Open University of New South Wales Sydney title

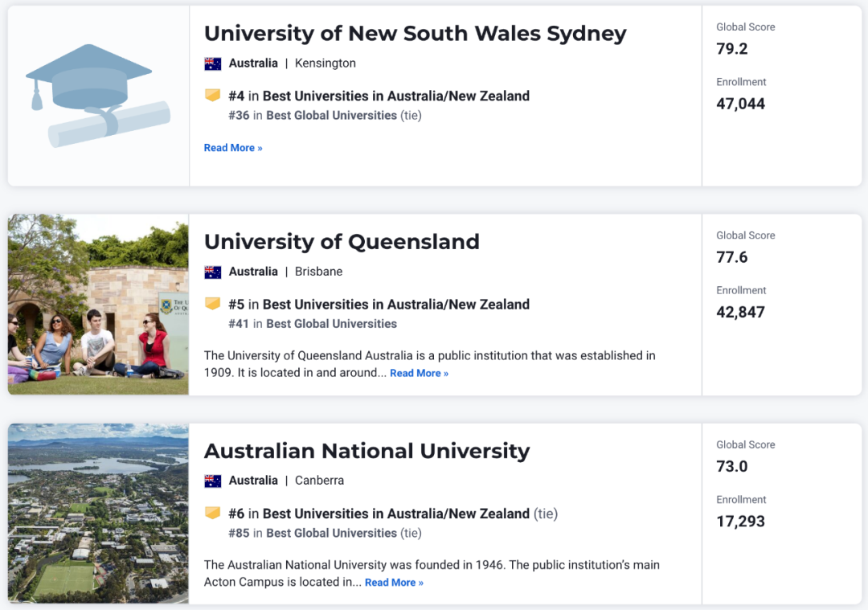click(x=416, y=34)
